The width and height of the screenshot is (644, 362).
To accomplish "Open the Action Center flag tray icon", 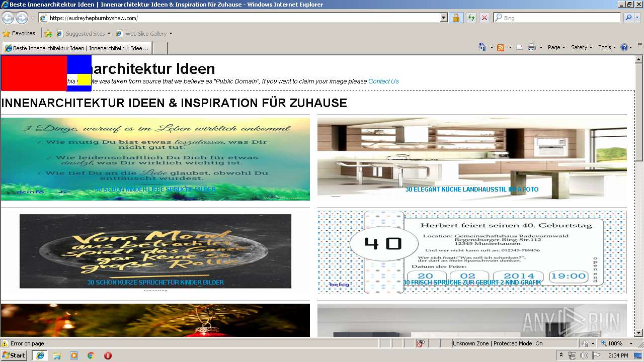I will pyautogui.click(x=596, y=355).
